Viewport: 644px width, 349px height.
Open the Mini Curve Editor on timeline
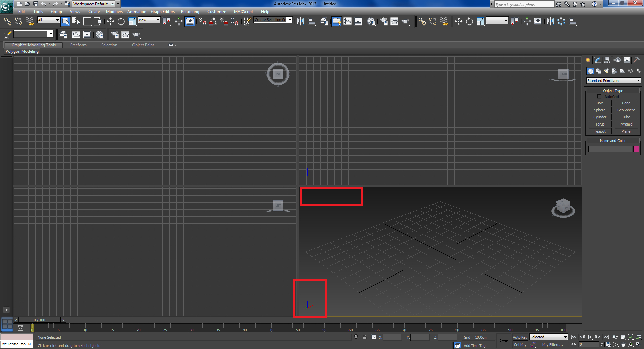coord(21,328)
